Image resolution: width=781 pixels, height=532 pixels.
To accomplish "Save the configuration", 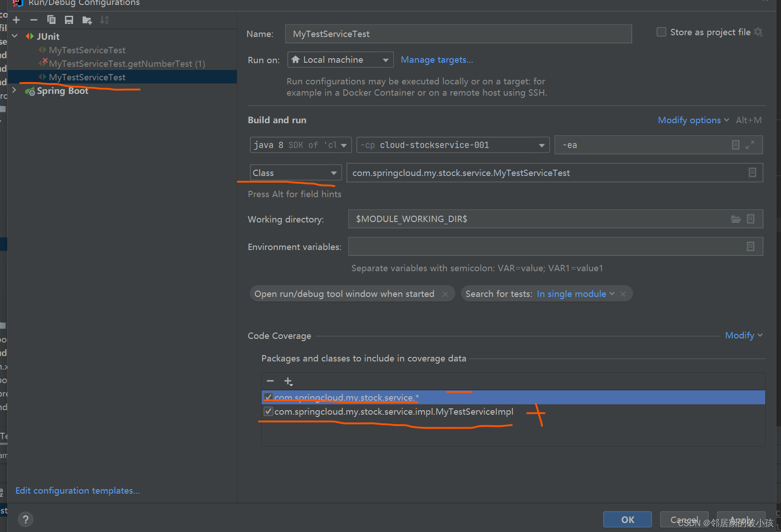I will coord(69,20).
